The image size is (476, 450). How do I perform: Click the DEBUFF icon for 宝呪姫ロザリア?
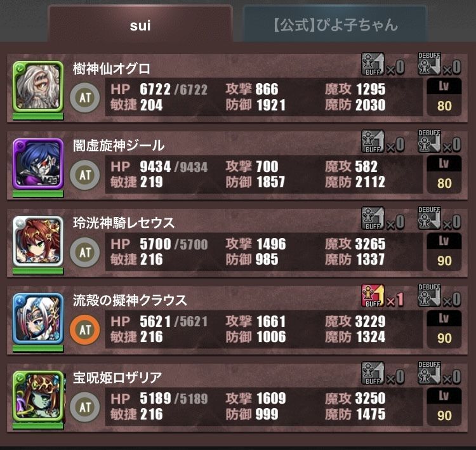click(x=429, y=373)
